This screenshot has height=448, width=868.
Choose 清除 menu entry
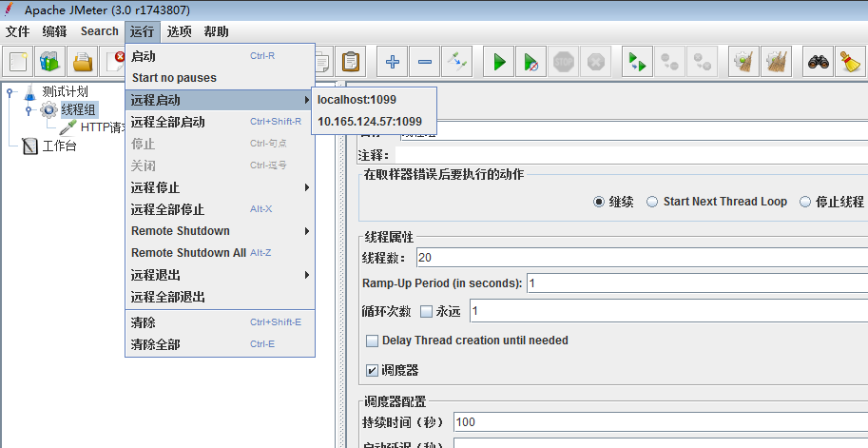(x=220, y=322)
